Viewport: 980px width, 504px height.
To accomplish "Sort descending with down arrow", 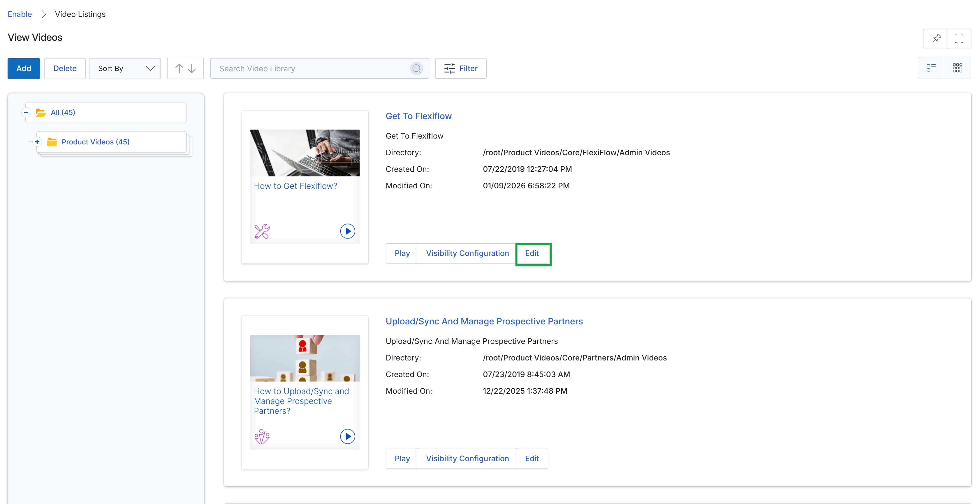I will [192, 68].
